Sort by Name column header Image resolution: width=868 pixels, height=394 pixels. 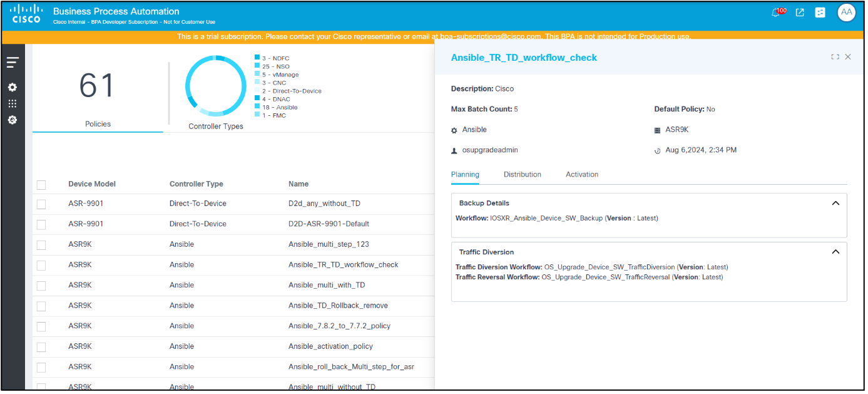tap(299, 184)
